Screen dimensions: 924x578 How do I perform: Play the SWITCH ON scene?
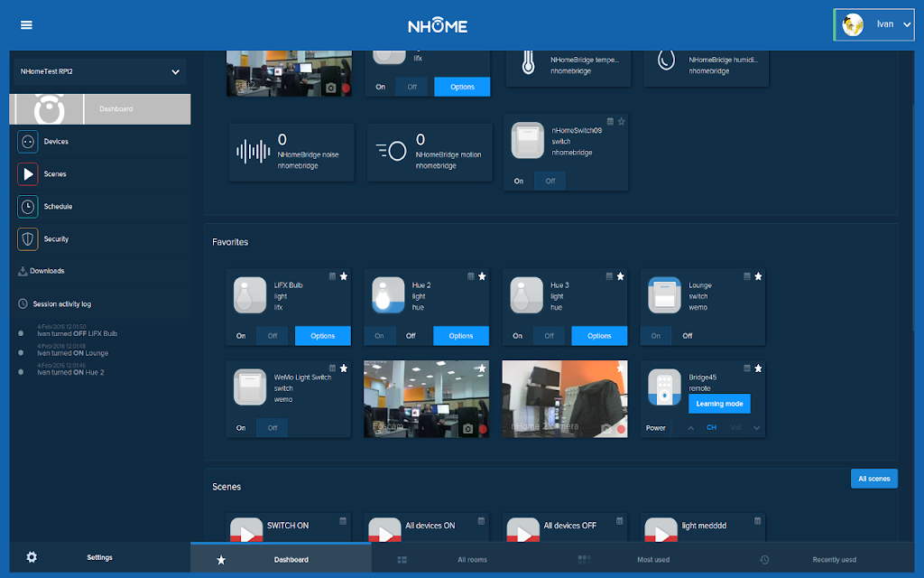tap(246, 529)
